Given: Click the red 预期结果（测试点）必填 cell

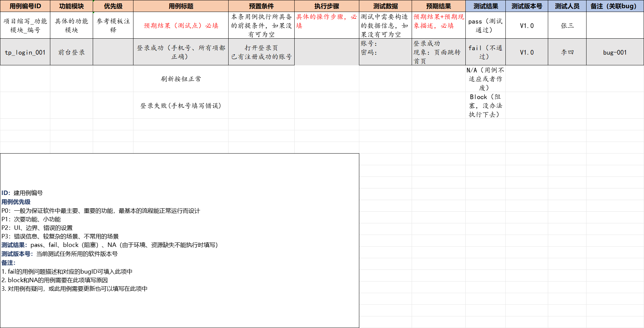Looking at the screenshot, I should [181, 25].
